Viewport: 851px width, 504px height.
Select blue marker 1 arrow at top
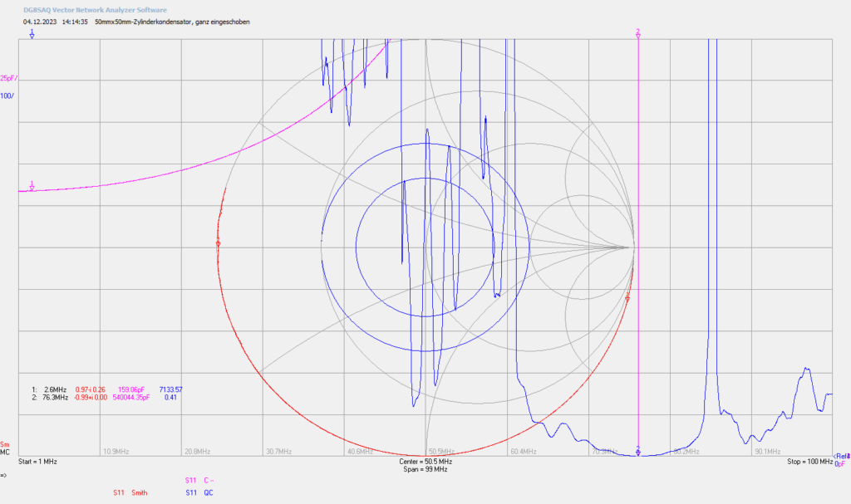[32, 34]
